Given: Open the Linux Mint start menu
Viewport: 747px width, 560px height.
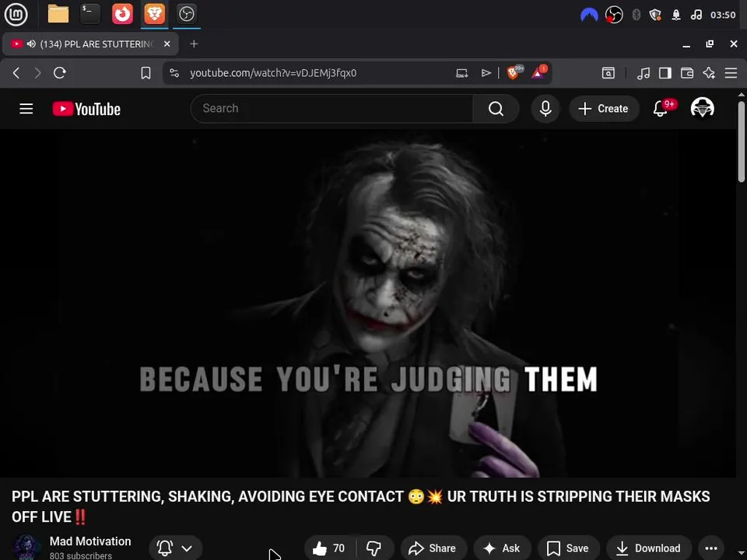Looking at the screenshot, I should click(16, 14).
